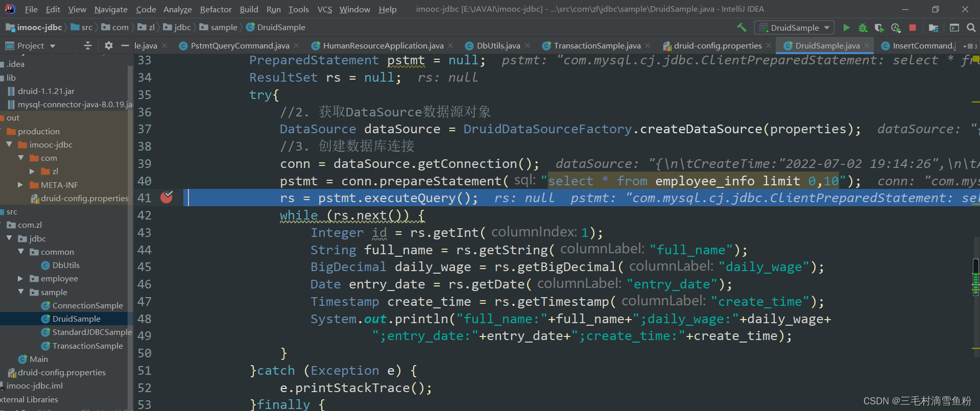Image resolution: width=980 pixels, height=411 pixels.
Task: Start debugging with the bug icon
Action: (x=863, y=28)
